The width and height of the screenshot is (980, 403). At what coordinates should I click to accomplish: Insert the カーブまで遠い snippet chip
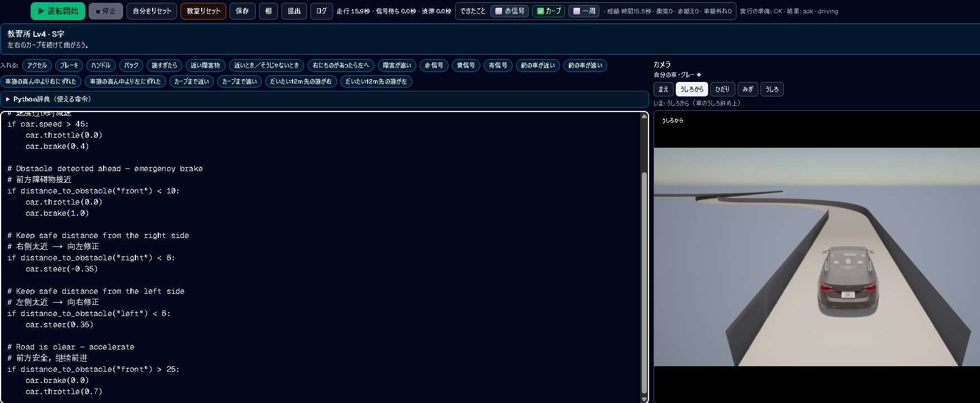240,81
